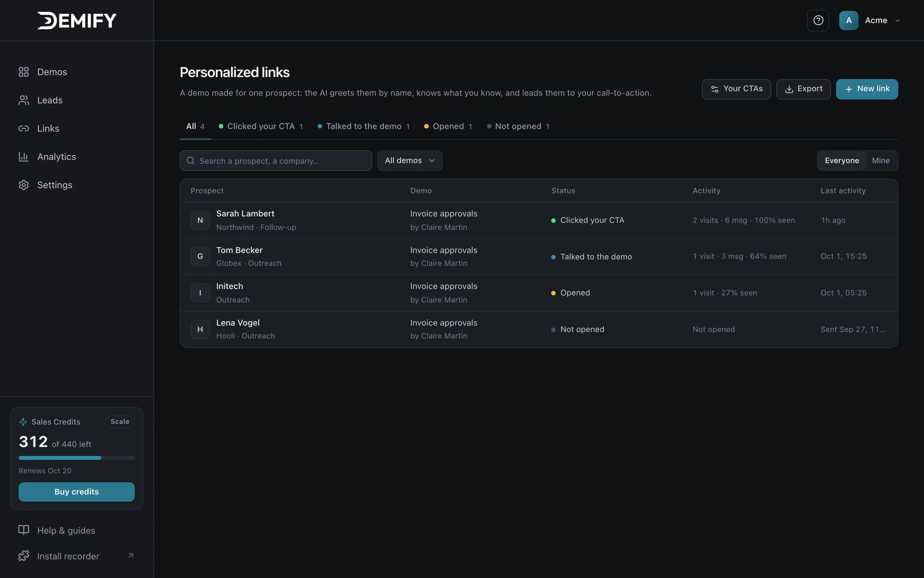
Task: Click the Install recorder external arrow
Action: tap(131, 556)
